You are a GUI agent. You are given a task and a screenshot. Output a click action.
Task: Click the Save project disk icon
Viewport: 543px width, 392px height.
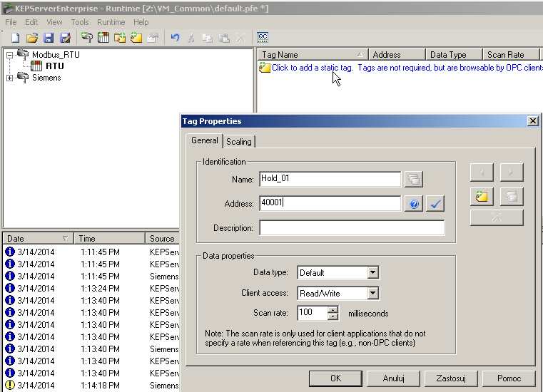point(49,38)
